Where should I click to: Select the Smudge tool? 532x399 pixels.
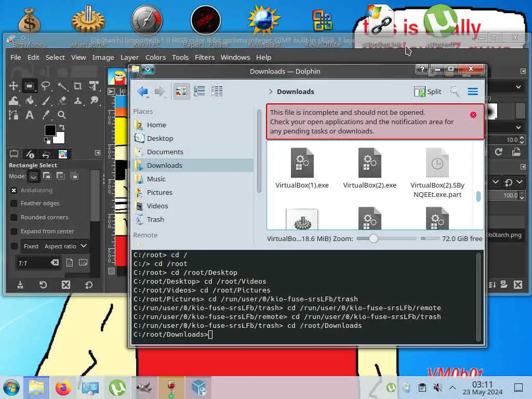(94, 100)
